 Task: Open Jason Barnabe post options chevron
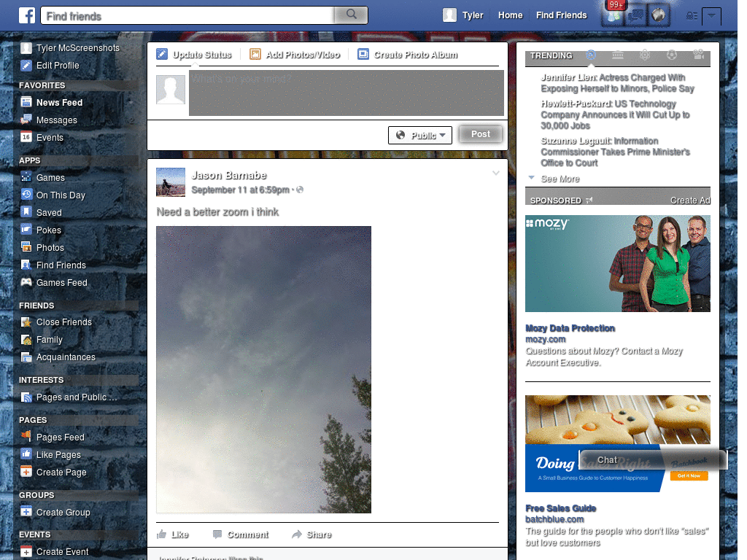pos(496,173)
